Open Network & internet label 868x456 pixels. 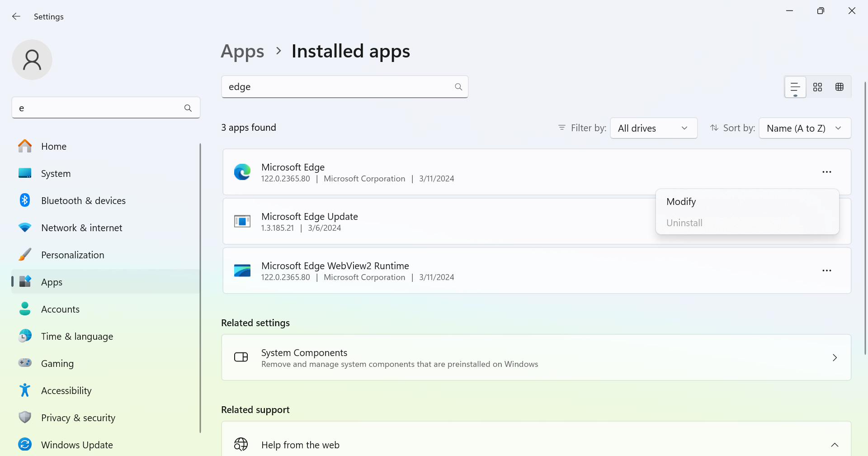[x=81, y=228]
